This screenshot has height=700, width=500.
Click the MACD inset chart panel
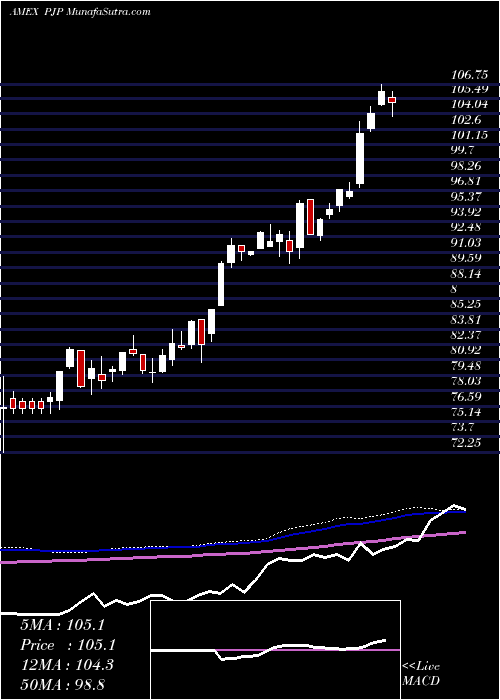(276, 650)
